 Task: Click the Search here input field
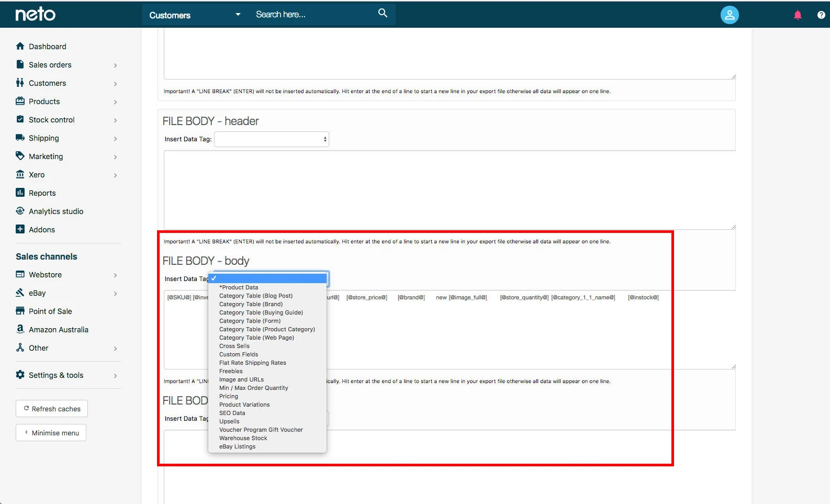(312, 15)
